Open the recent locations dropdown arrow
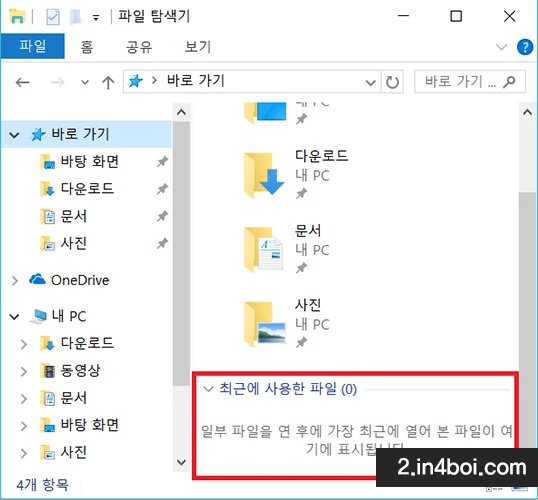This screenshot has height=500, width=538. pos(85,82)
